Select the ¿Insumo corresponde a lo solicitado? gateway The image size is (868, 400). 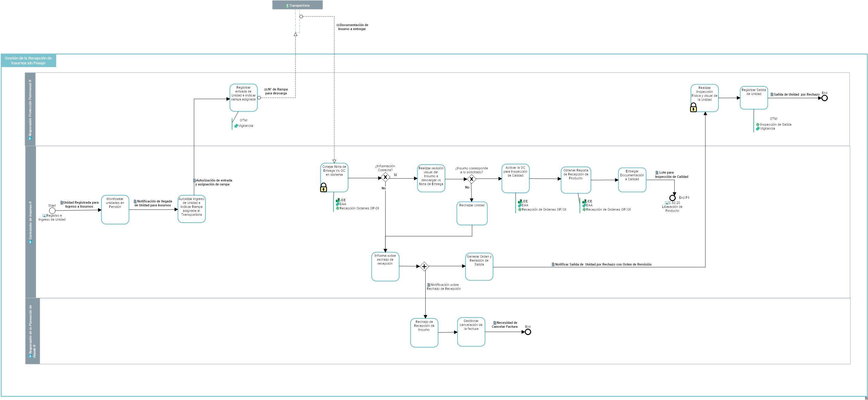click(x=472, y=179)
